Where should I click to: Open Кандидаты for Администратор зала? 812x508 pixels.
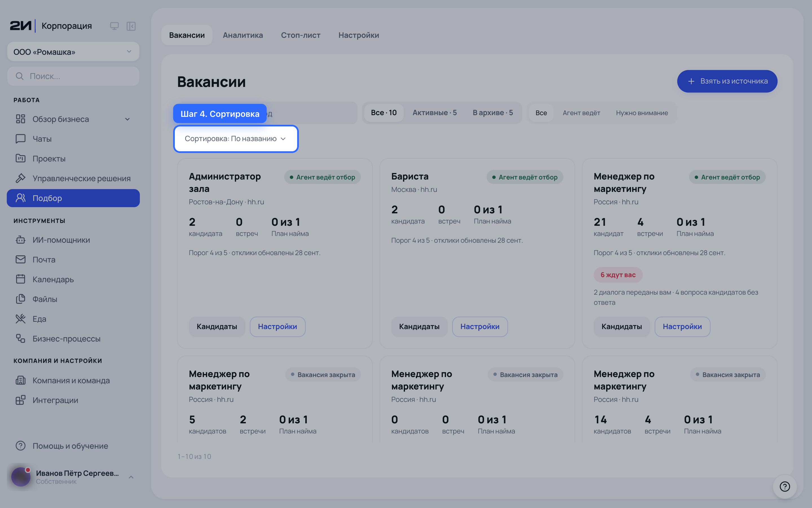(217, 327)
